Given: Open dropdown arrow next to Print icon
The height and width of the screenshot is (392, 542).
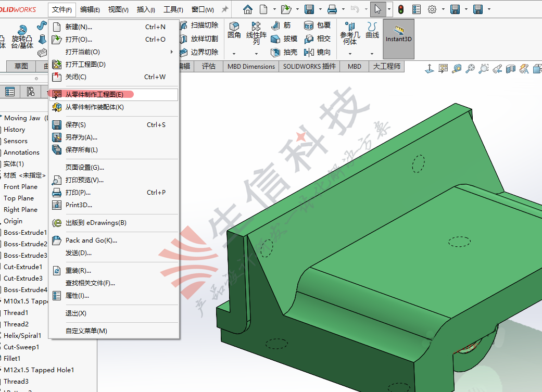Looking at the screenshot, I should point(343,9).
